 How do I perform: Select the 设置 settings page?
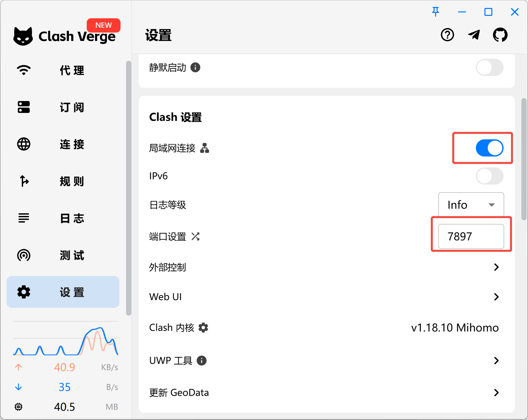pos(63,292)
